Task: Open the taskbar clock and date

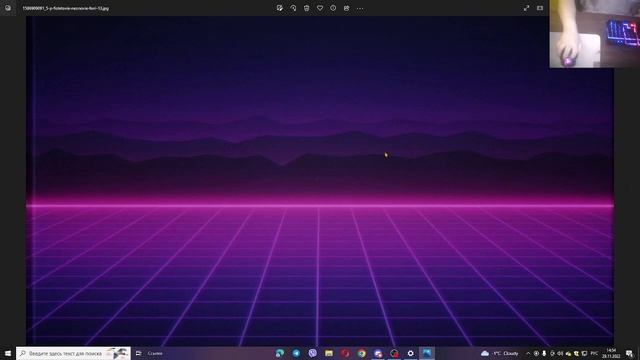Action: pyautogui.click(x=611, y=353)
